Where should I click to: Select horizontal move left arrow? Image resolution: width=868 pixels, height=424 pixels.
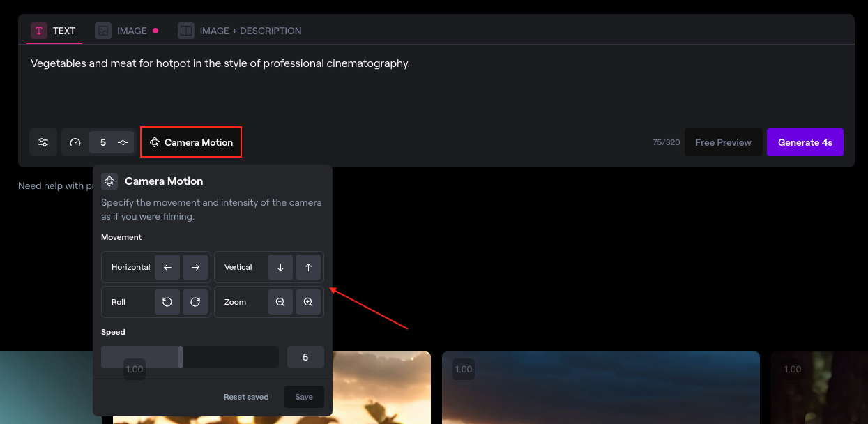pyautogui.click(x=167, y=267)
